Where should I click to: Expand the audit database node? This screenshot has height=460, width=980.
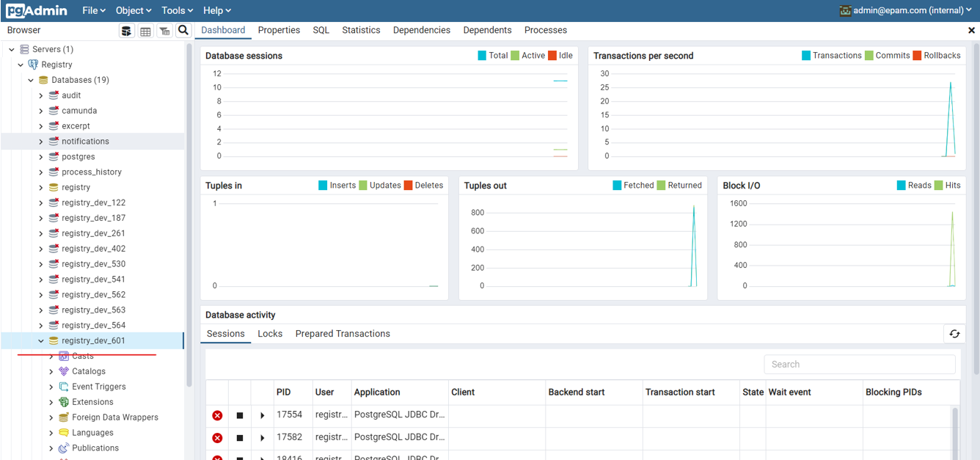pos(41,95)
